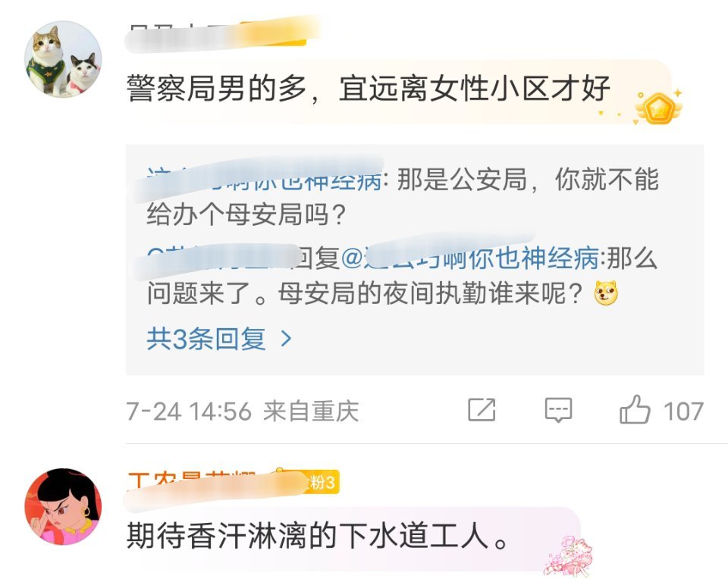The image size is (728, 579).
Task: Tap the @mention link ending 你也神经病
Action: [470, 258]
